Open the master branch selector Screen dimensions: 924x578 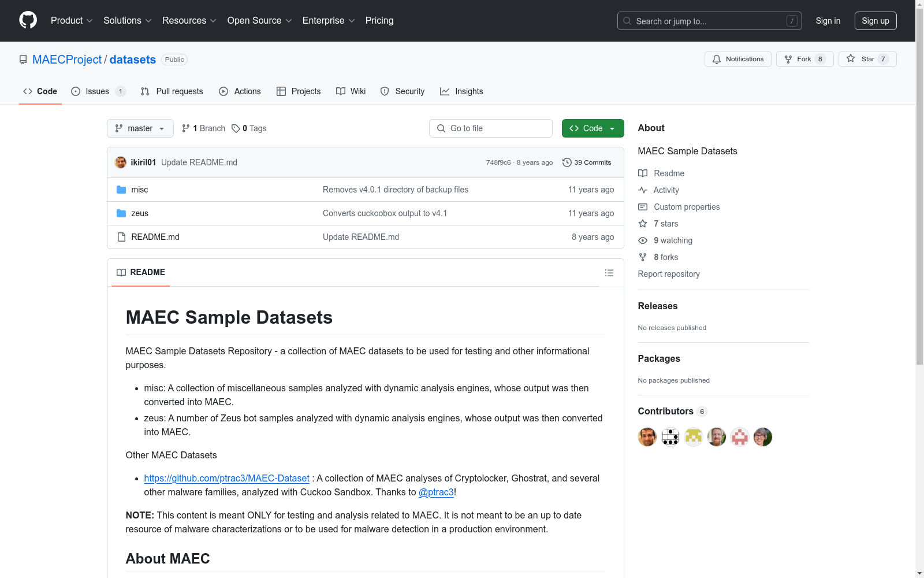140,128
